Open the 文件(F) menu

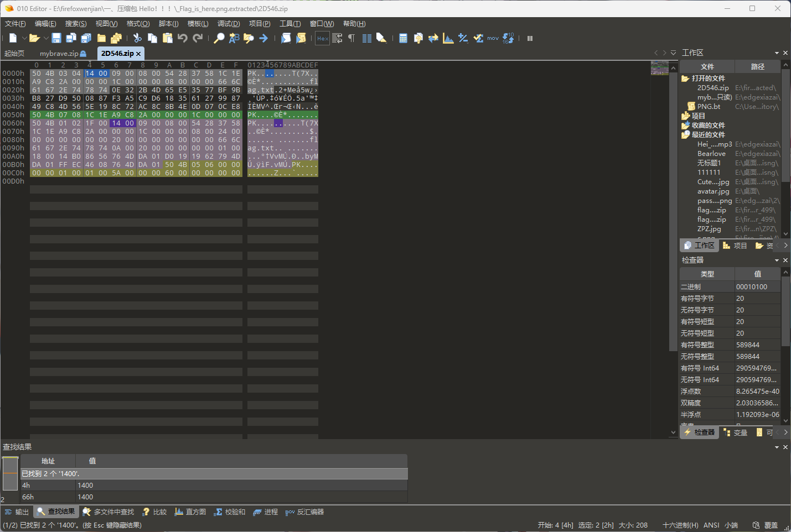pyautogui.click(x=15, y=24)
